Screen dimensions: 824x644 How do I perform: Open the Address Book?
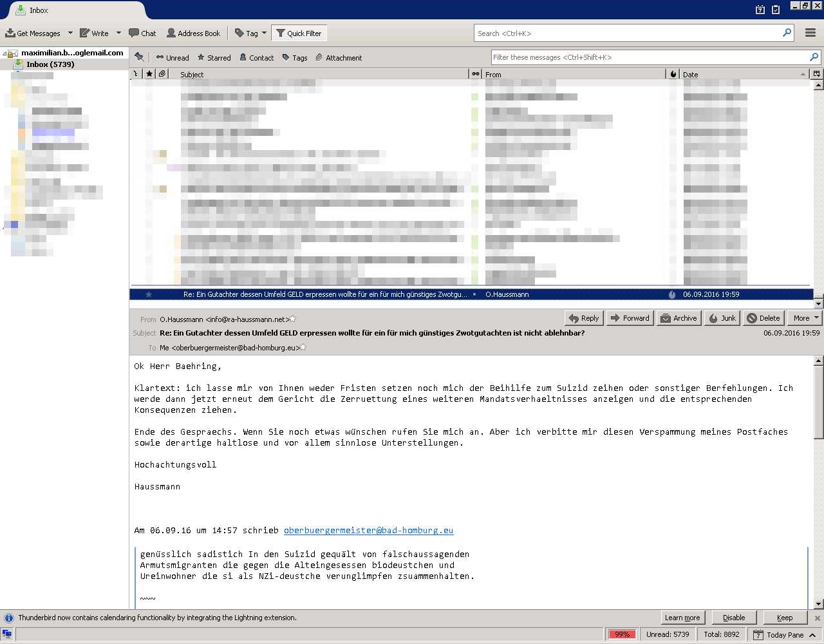click(x=193, y=33)
